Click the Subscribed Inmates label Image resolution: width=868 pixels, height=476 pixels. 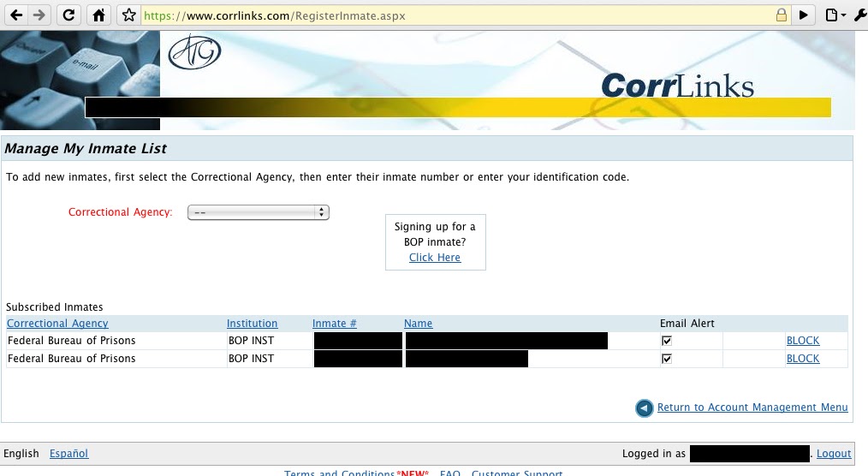[x=54, y=306]
